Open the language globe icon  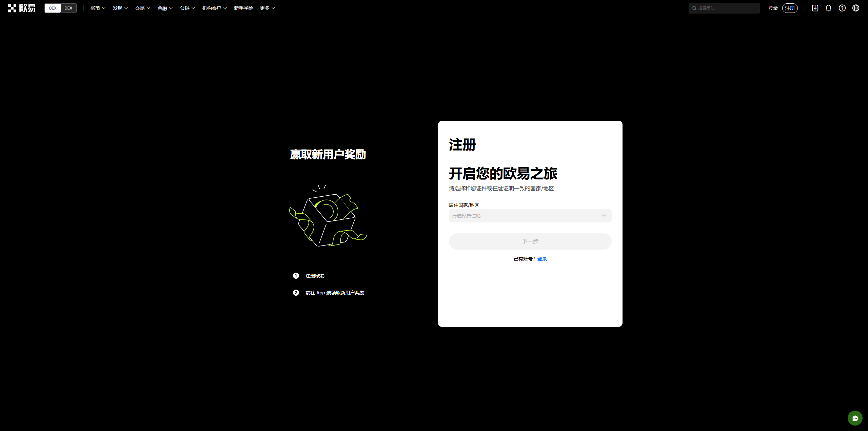coord(856,8)
